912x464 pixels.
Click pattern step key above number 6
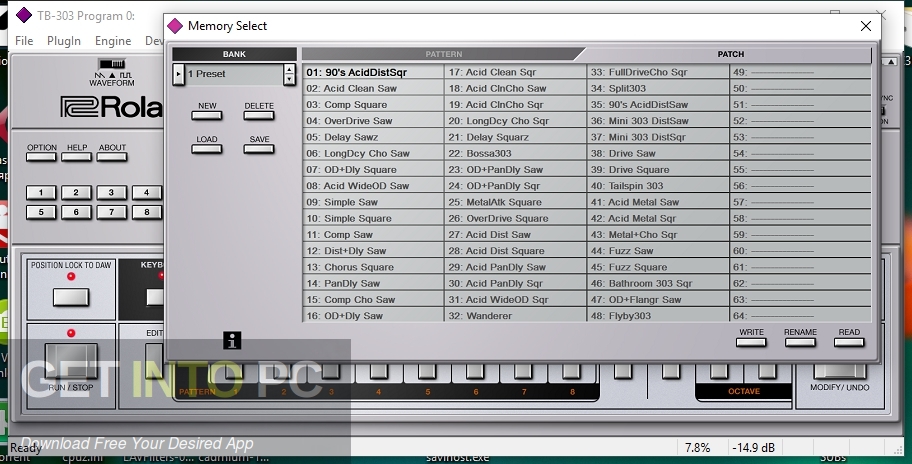point(475,371)
